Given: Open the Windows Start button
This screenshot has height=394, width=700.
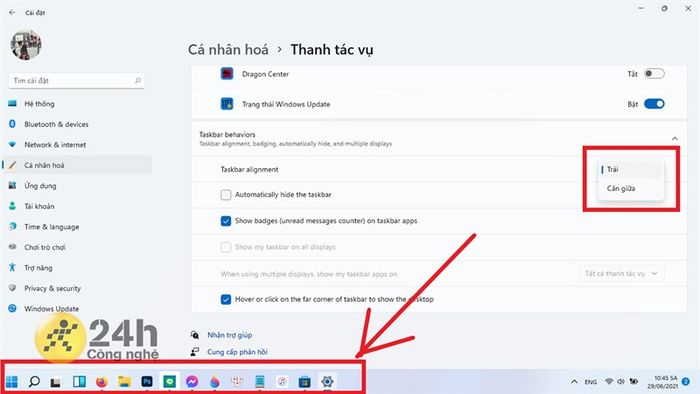Looking at the screenshot, I should click(12, 382).
